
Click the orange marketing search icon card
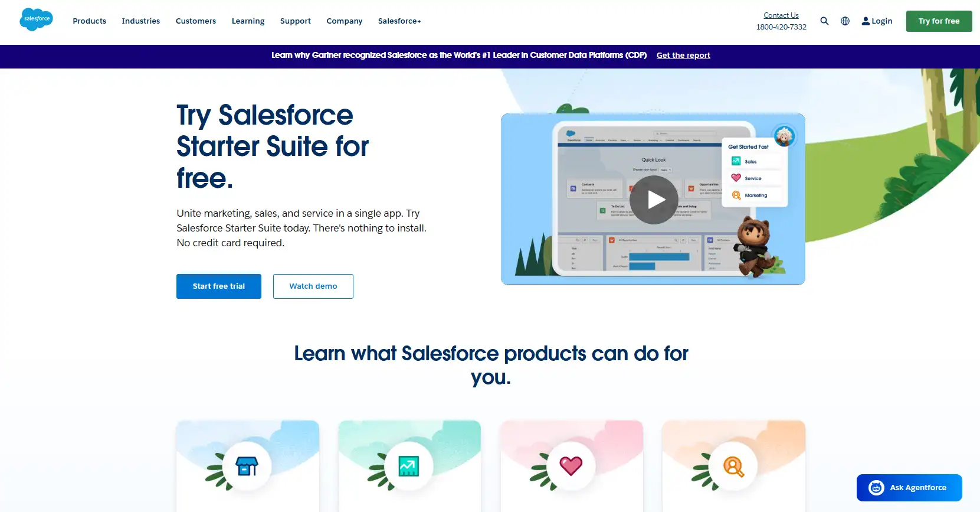[733, 466]
